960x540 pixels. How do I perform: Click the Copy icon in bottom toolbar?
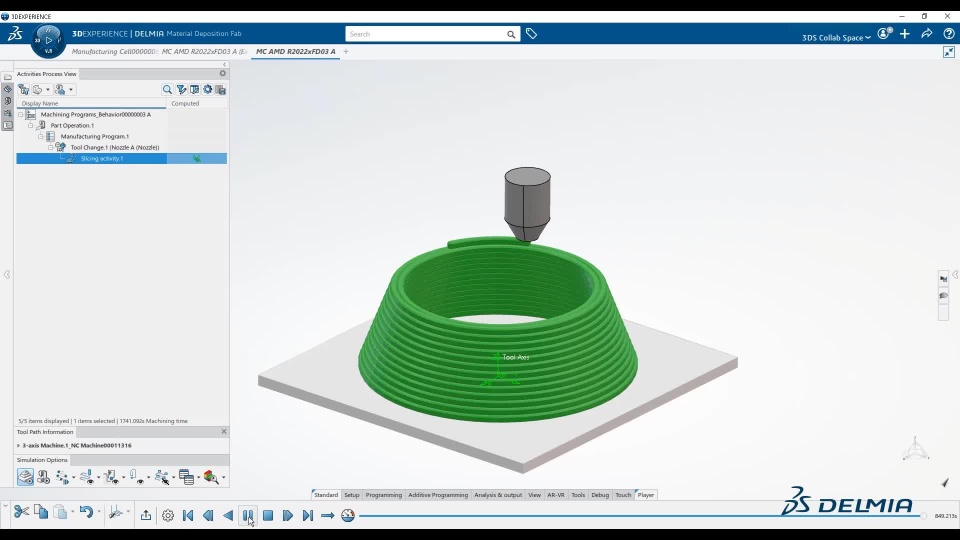41,511
